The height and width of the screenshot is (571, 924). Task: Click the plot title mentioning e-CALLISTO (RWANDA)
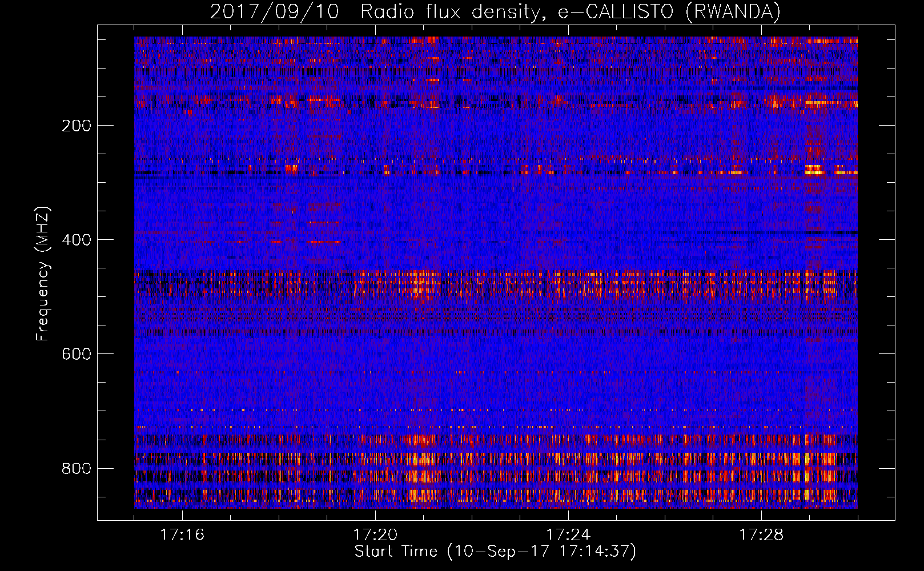tap(495, 11)
